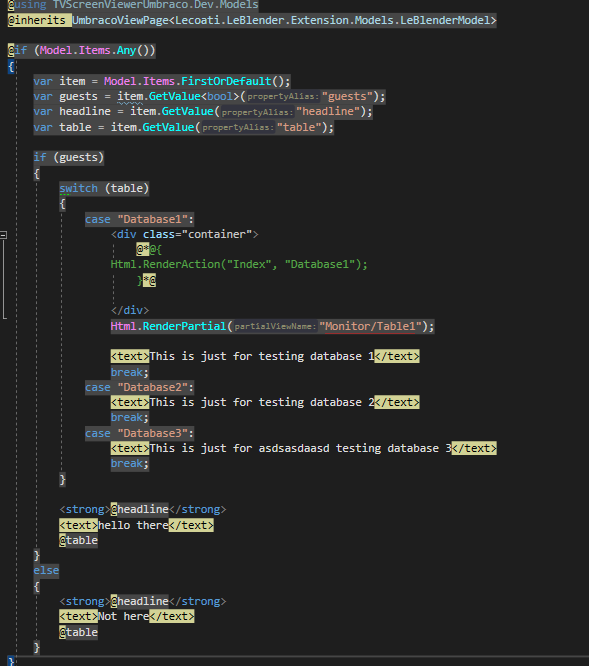Click the commented Html.RenderAction line

click(239, 265)
